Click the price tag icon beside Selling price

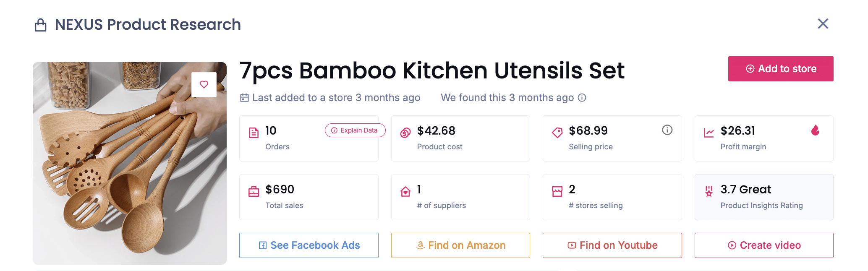[x=557, y=132]
